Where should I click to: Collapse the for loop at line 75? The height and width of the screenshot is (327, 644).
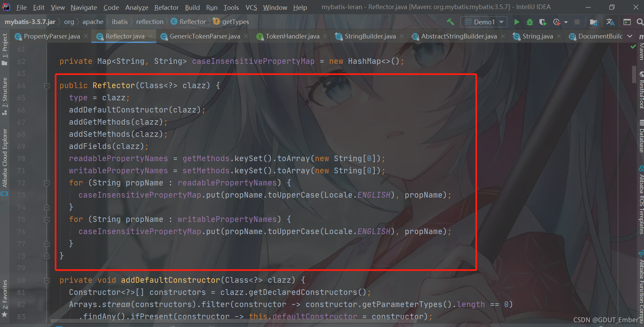pyautogui.click(x=47, y=220)
